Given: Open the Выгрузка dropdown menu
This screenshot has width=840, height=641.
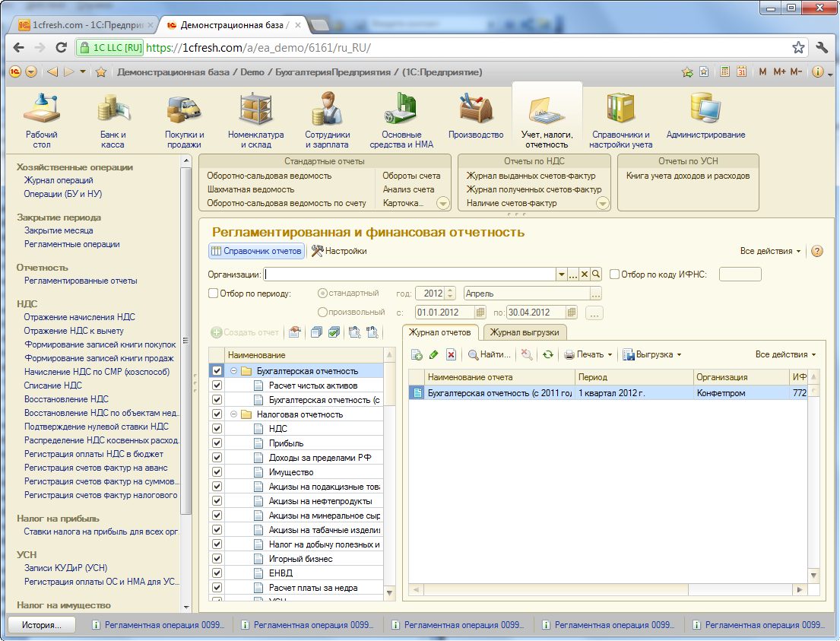Looking at the screenshot, I should (x=652, y=354).
